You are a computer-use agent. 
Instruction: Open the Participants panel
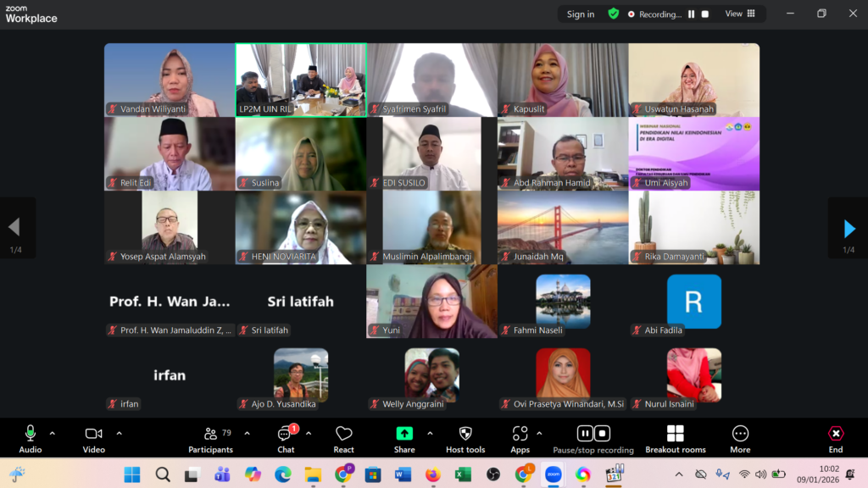[x=210, y=440]
